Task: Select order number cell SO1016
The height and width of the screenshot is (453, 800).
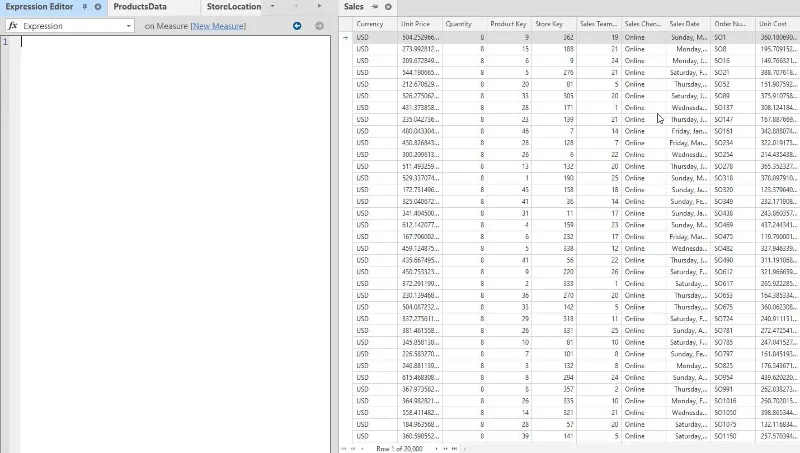Action: pyautogui.click(x=733, y=401)
